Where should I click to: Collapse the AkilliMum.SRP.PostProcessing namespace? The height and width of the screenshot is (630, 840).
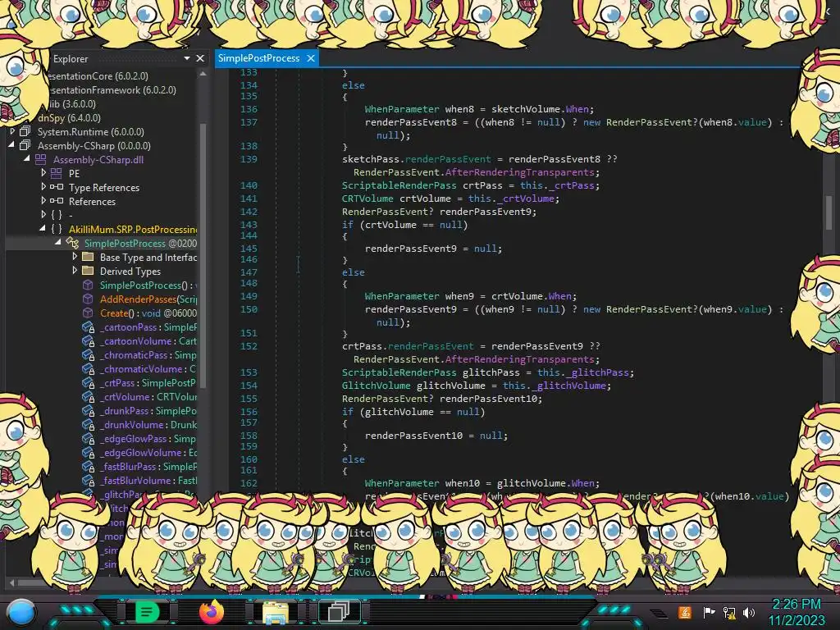click(x=43, y=229)
